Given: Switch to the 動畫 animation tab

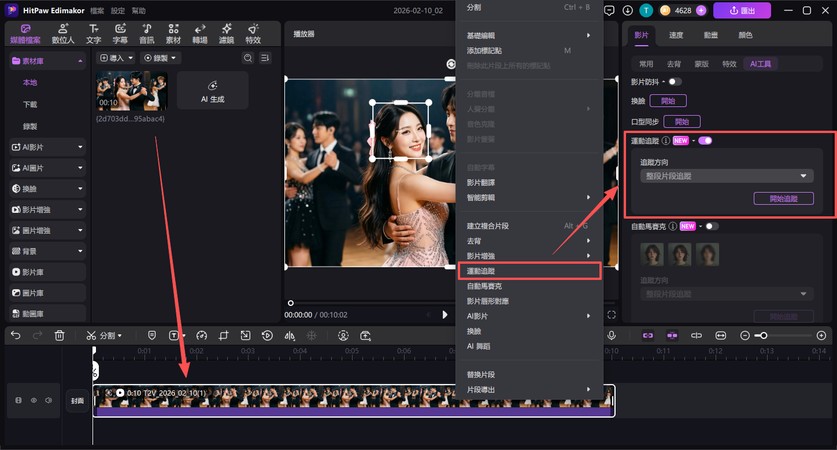Looking at the screenshot, I should coord(710,35).
